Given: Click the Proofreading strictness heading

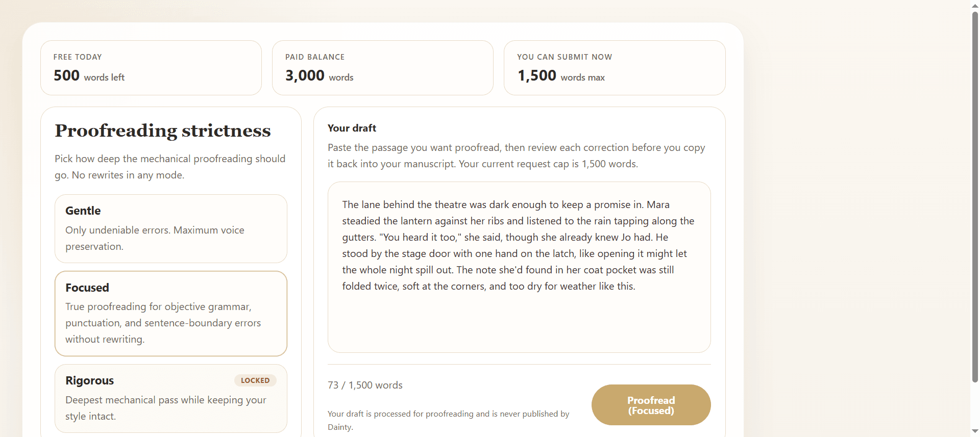Looking at the screenshot, I should [x=163, y=131].
